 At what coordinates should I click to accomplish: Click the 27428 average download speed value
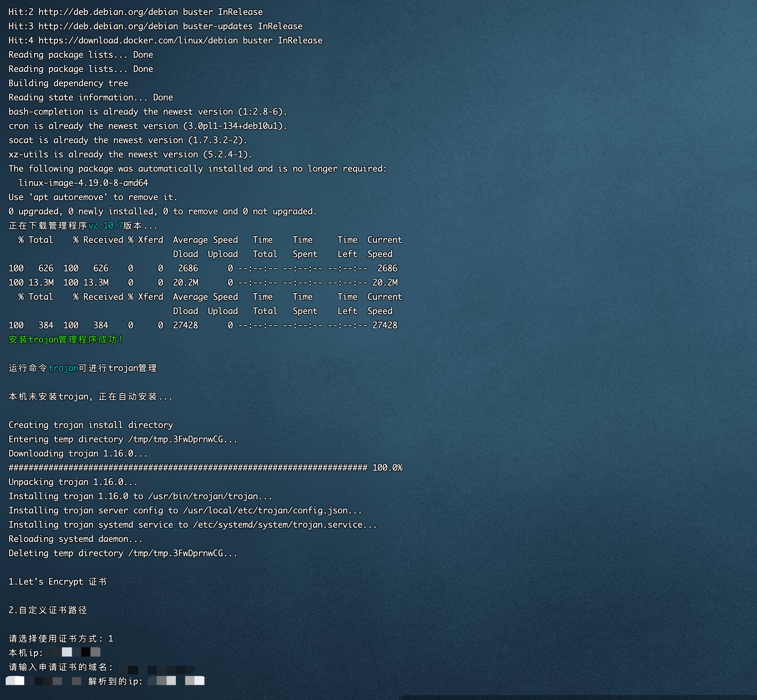pos(186,325)
